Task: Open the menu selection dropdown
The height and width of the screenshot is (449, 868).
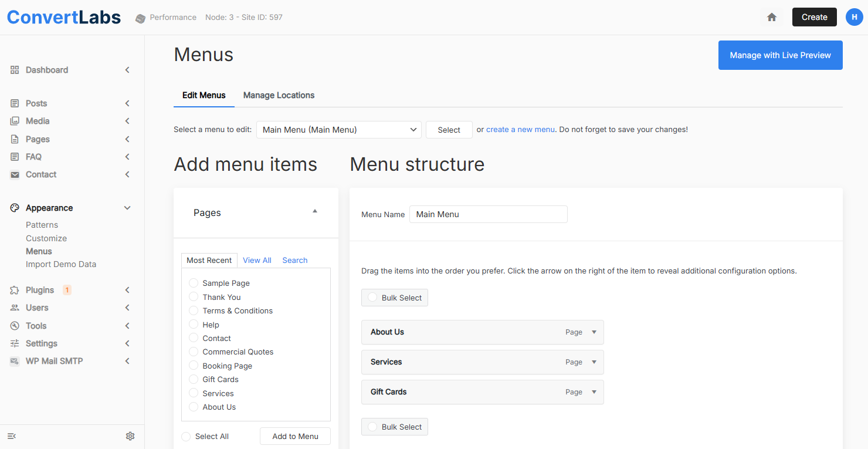Action: (x=339, y=130)
